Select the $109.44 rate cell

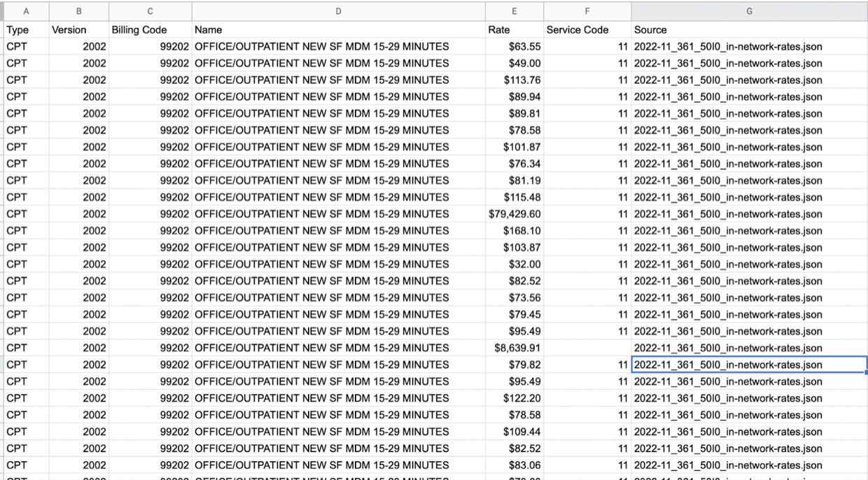514,432
